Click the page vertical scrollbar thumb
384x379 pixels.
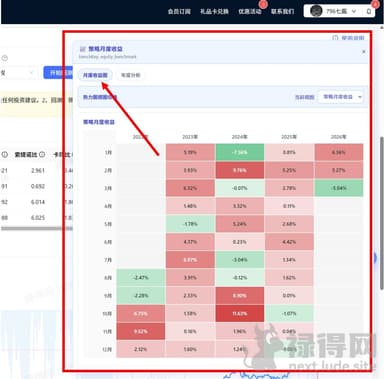pos(382,213)
